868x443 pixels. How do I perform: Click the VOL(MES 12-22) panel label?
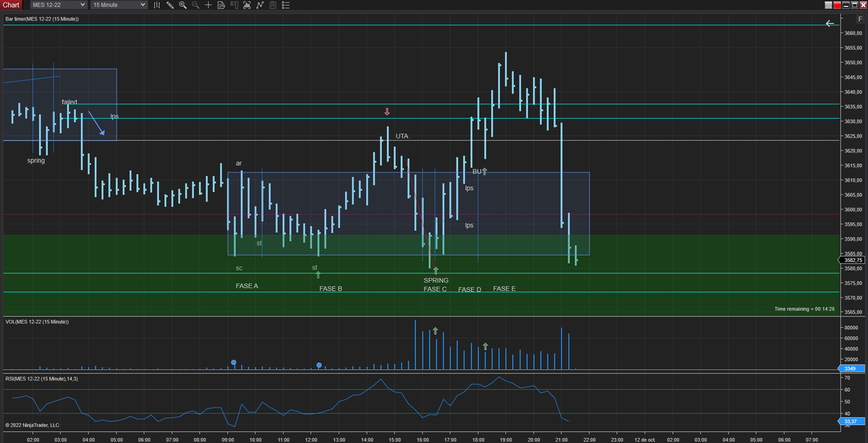coord(37,321)
